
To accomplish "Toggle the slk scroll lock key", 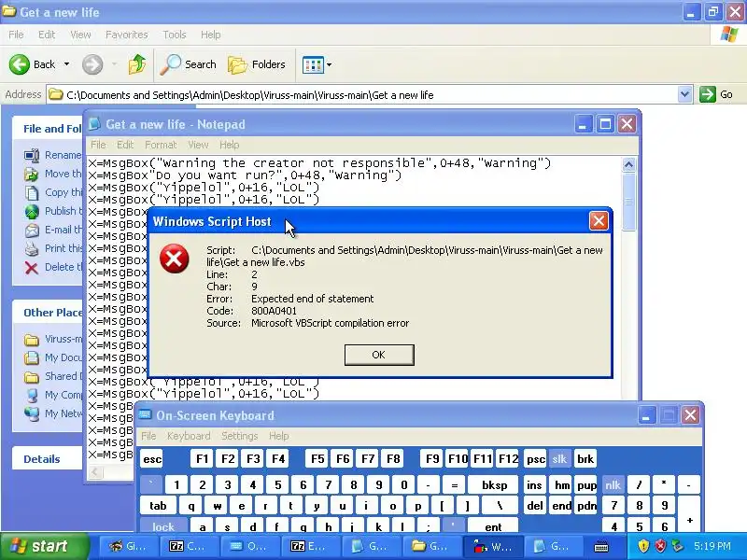I will click(x=559, y=458).
